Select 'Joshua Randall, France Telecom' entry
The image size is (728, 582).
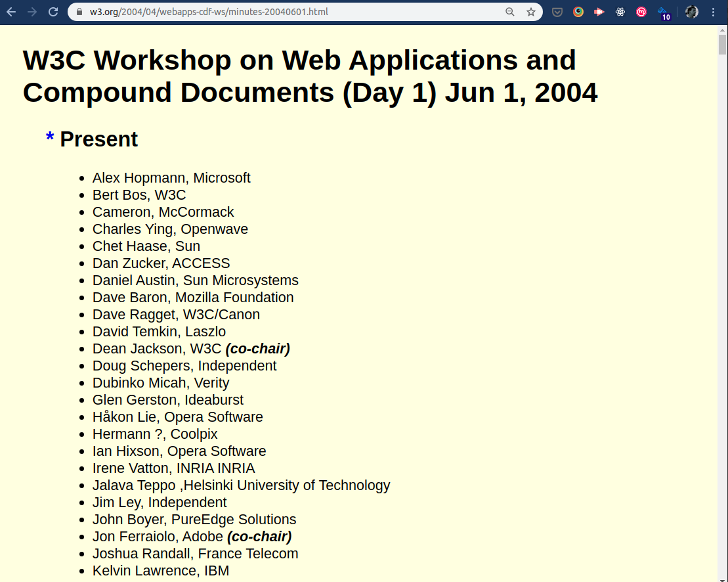point(196,554)
